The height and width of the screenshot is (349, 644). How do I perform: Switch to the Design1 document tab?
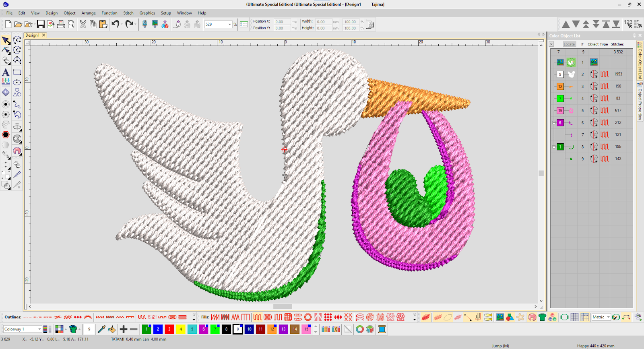coord(33,35)
